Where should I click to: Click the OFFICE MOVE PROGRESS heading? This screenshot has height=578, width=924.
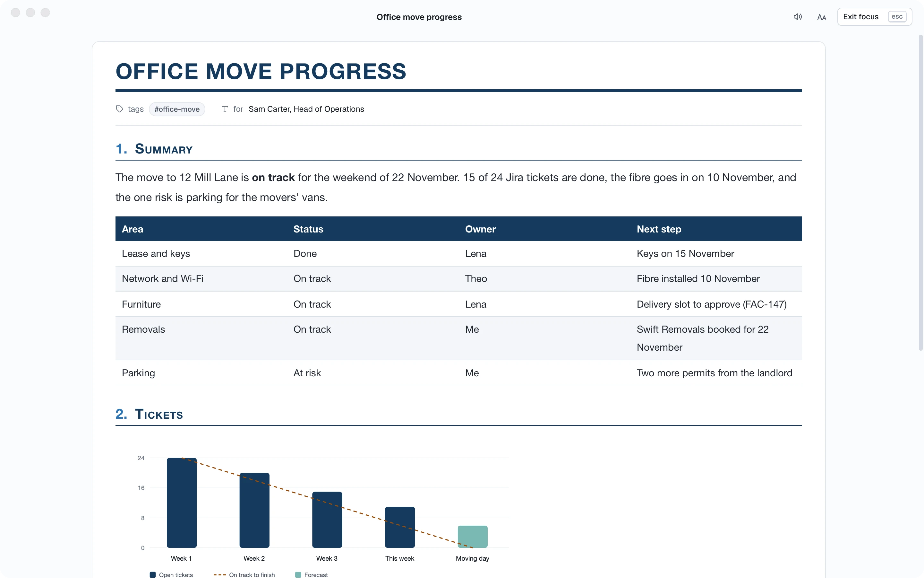click(261, 71)
